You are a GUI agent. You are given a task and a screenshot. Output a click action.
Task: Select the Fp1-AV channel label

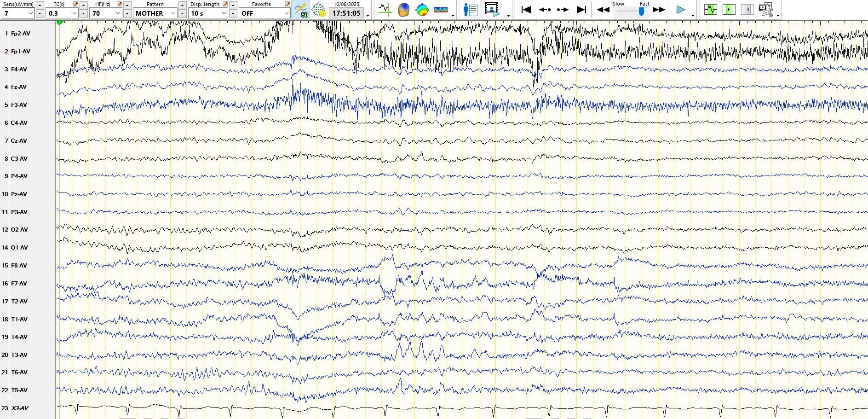pos(21,52)
